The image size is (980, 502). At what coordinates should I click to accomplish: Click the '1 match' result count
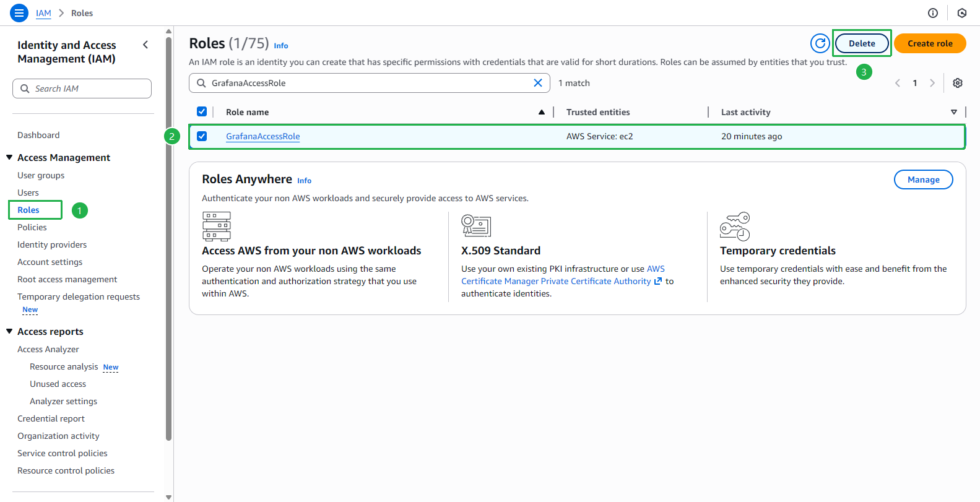point(574,83)
